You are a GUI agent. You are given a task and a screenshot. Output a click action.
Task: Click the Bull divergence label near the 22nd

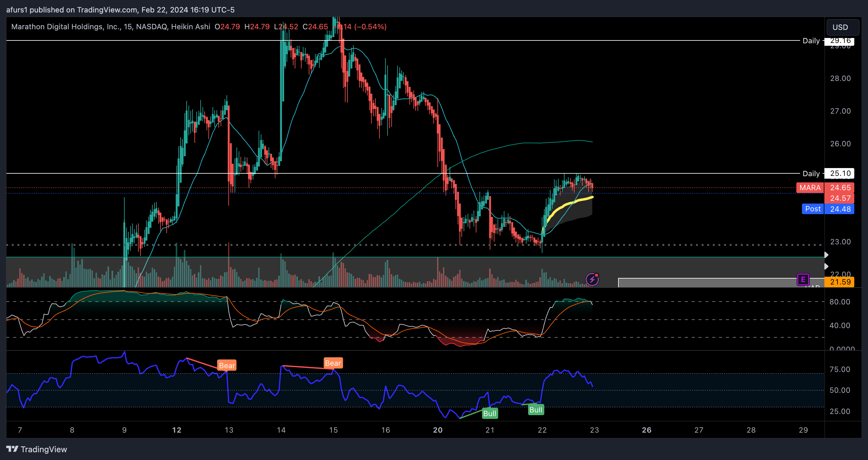(536, 410)
